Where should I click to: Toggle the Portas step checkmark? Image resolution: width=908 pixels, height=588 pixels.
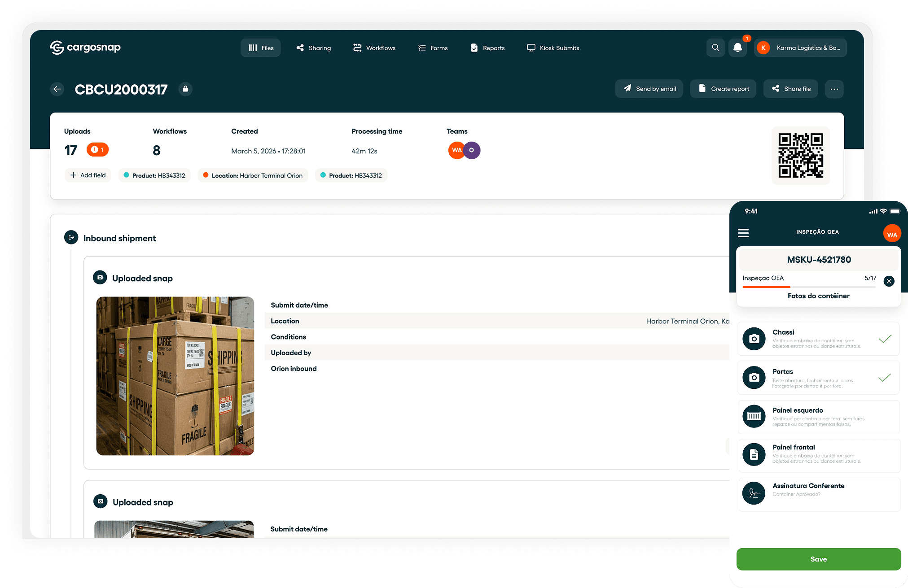tap(885, 378)
